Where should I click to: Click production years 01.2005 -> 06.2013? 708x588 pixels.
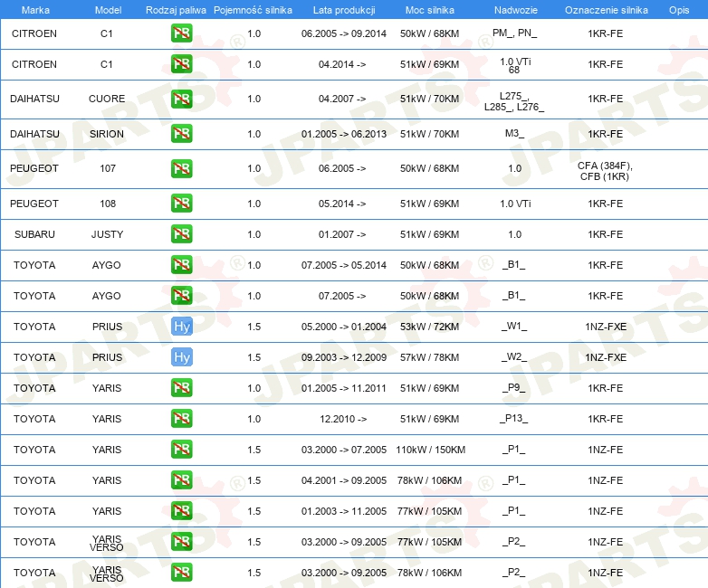tap(344, 134)
